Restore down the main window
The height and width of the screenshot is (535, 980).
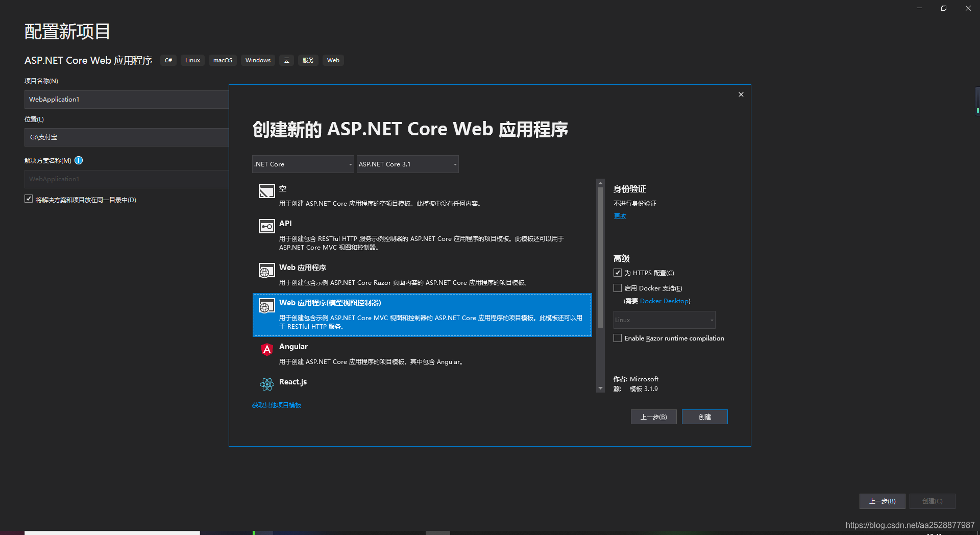click(944, 8)
